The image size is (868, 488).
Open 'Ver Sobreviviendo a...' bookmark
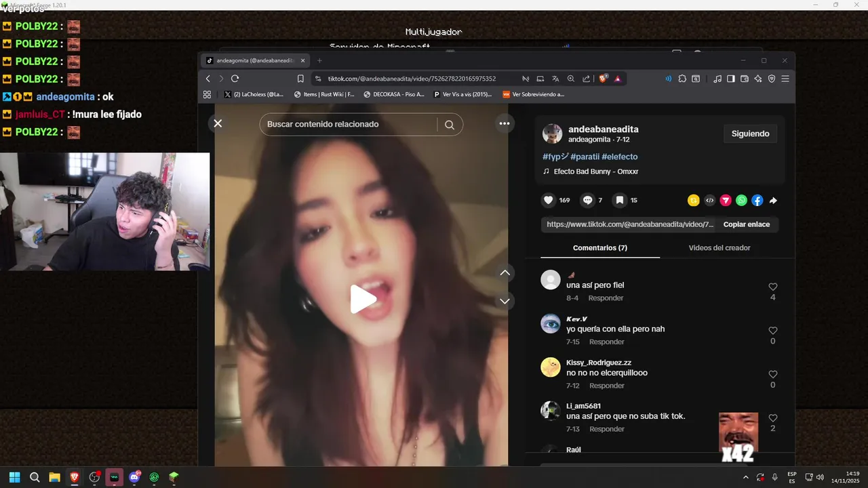[533, 95]
